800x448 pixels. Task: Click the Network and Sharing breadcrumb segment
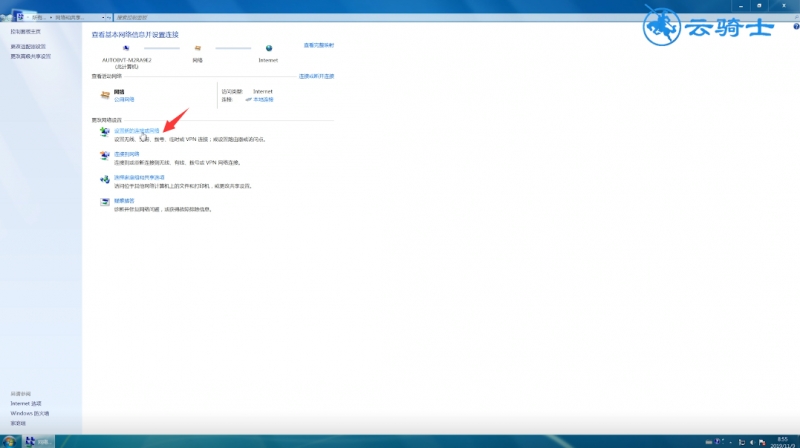[x=70, y=17]
